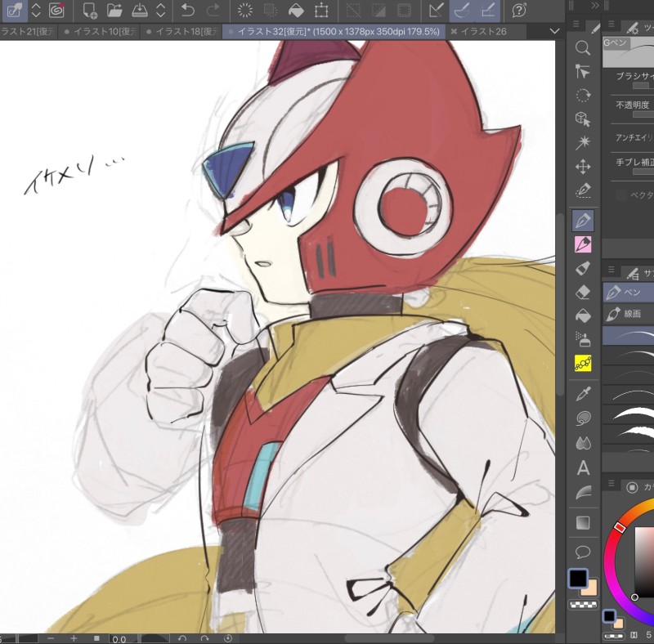Toggle the highlighted tool-shift icon at top left

click(x=15, y=11)
